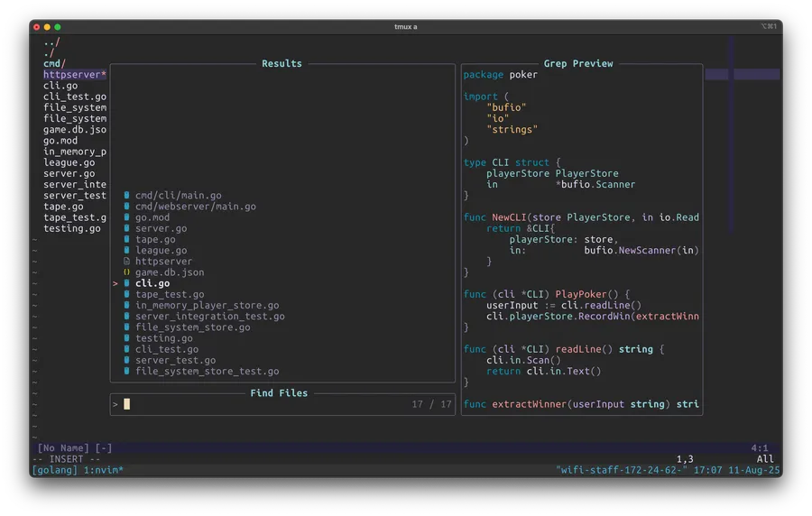The image size is (812, 516).
Task: Click the binary file icon beside httpserver result
Action: click(x=126, y=262)
